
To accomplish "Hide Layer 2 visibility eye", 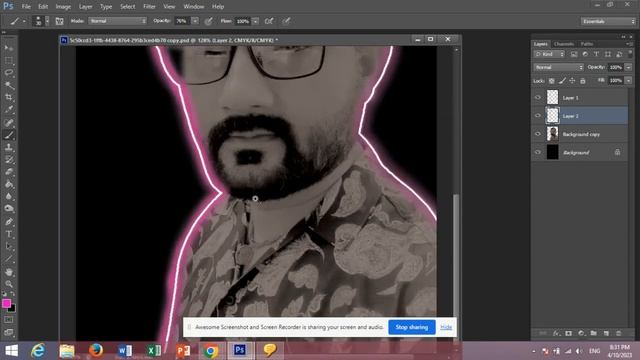I will point(538,116).
